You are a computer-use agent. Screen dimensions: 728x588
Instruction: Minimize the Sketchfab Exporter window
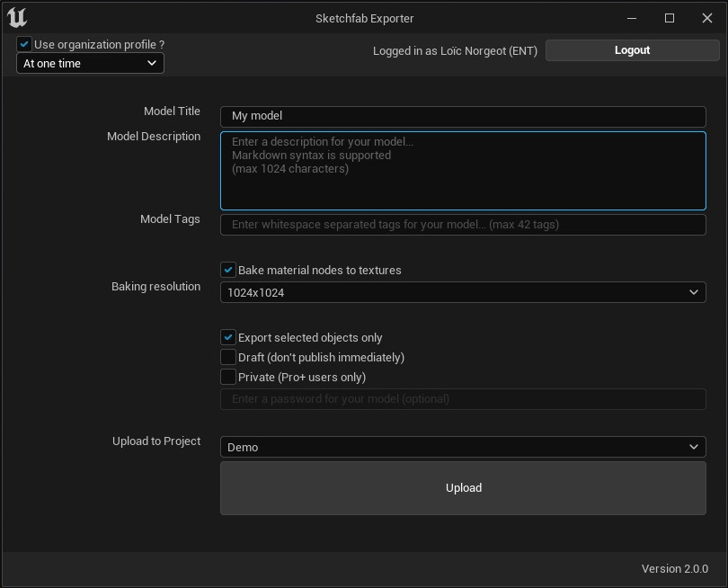[x=632, y=18]
